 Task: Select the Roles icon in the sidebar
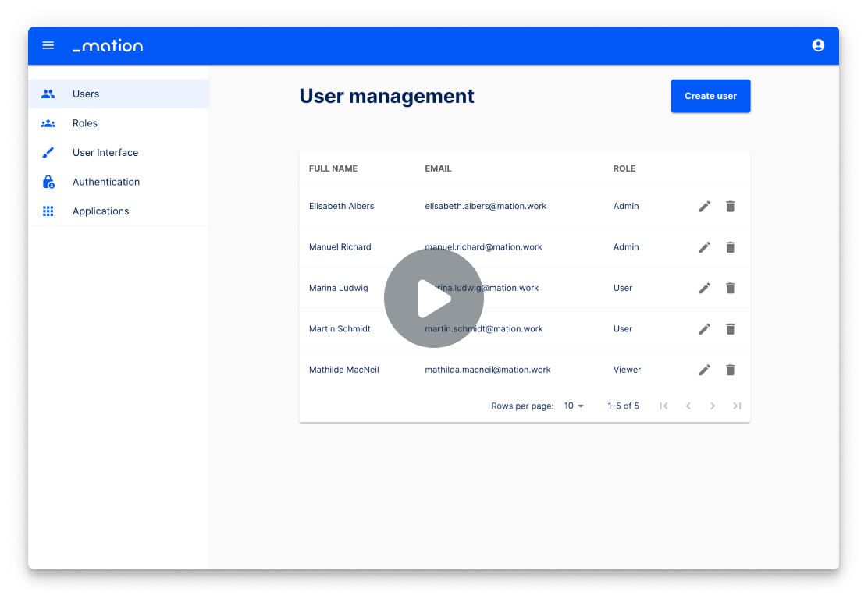(48, 123)
